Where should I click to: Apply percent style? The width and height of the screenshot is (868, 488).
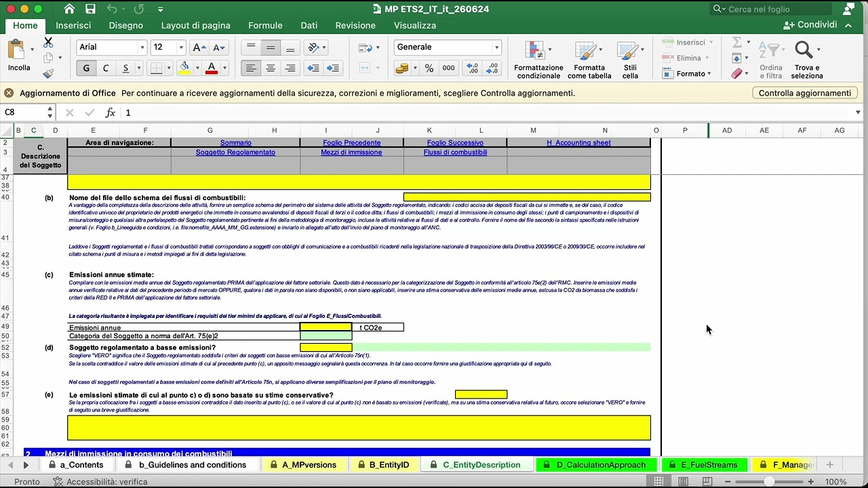point(429,68)
